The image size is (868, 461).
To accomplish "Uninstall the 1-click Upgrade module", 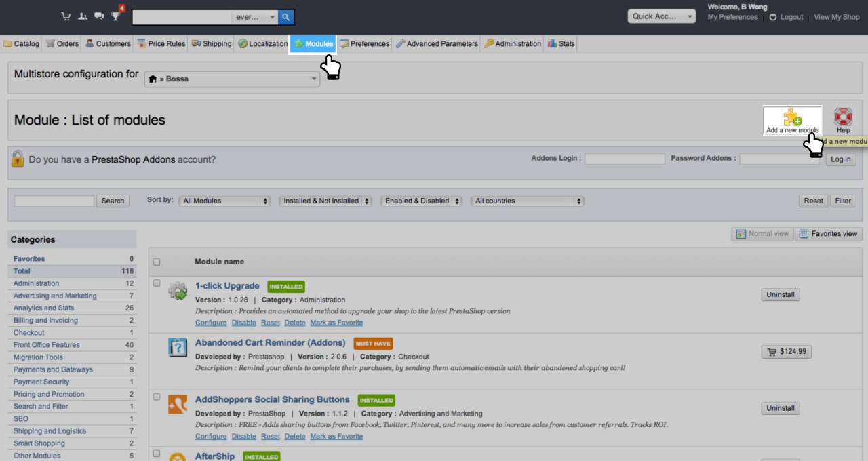I will [781, 295].
